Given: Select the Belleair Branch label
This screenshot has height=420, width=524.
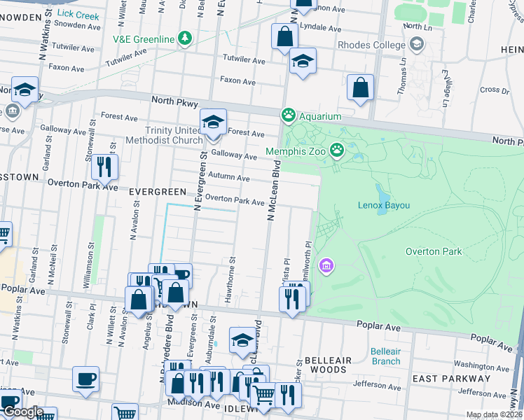Looking at the screenshot, I should coord(386,356).
